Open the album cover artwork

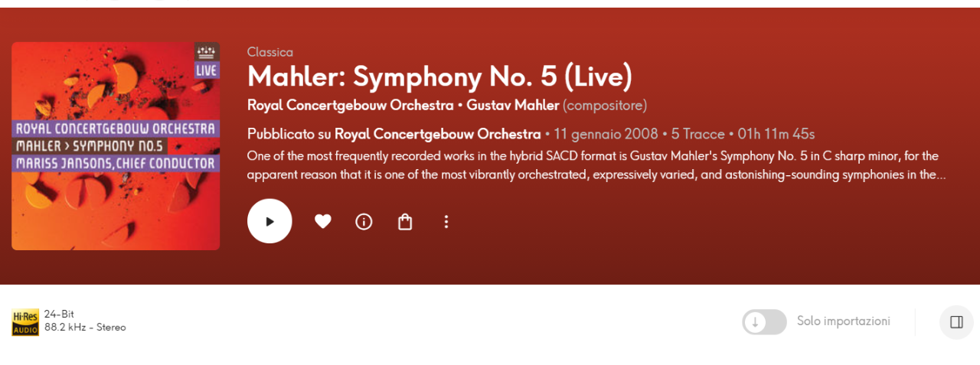116,146
